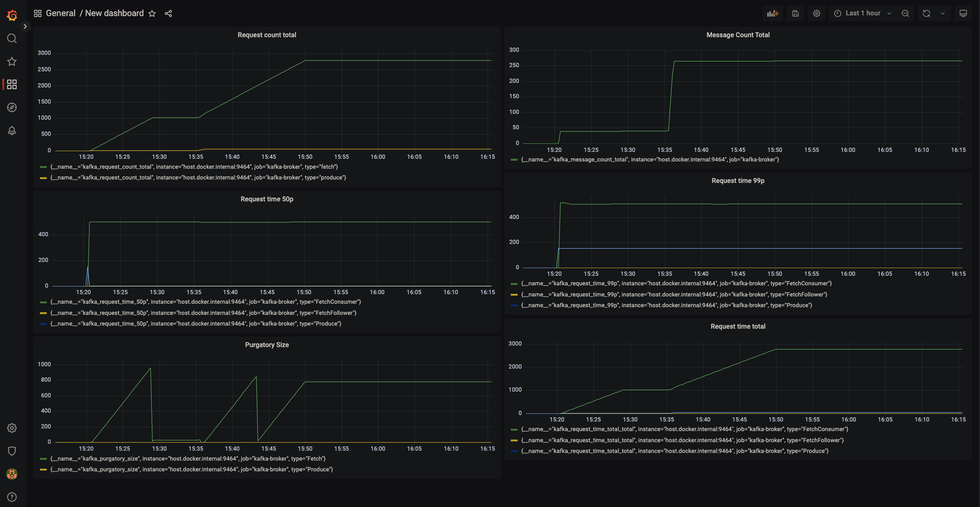
Task: Open the user profile avatar menu
Action: click(x=12, y=474)
